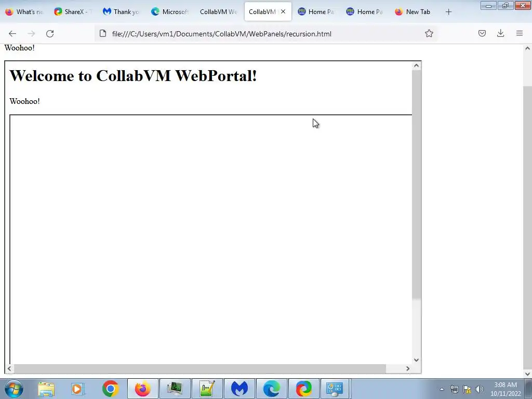Switch to the What's new tab
The width and height of the screenshot is (532, 399).
(x=24, y=12)
